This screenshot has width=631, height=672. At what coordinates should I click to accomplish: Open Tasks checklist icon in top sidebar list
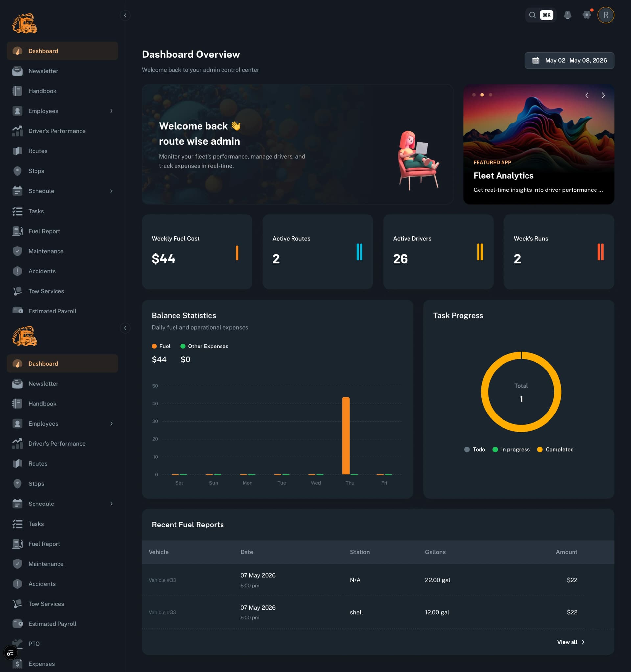(x=18, y=211)
